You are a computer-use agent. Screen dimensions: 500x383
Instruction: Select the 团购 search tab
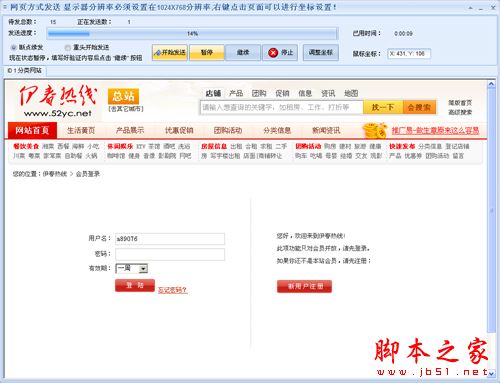[259, 93]
